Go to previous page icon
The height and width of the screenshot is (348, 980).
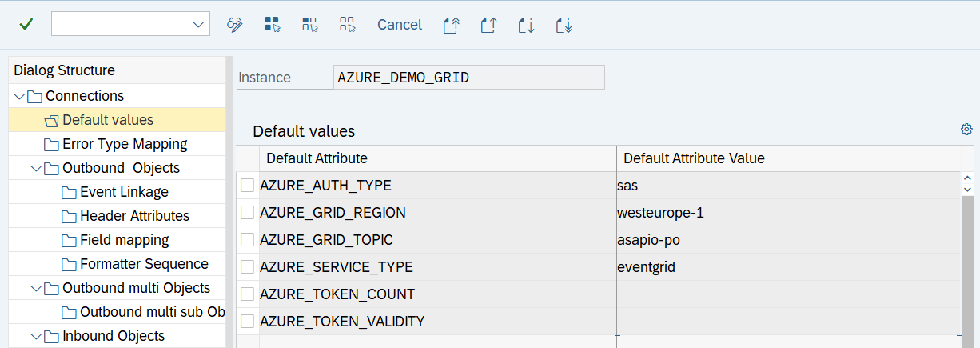(x=489, y=25)
